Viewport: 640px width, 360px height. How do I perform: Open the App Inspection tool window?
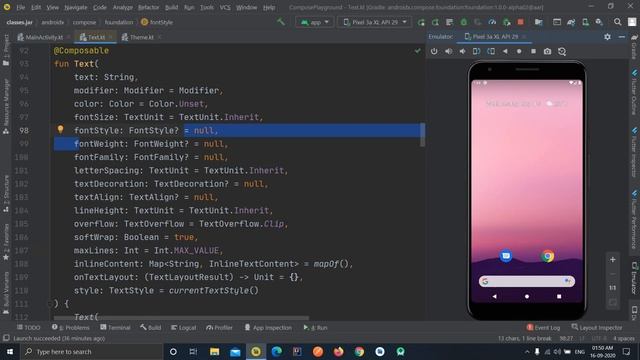[x=268, y=327]
